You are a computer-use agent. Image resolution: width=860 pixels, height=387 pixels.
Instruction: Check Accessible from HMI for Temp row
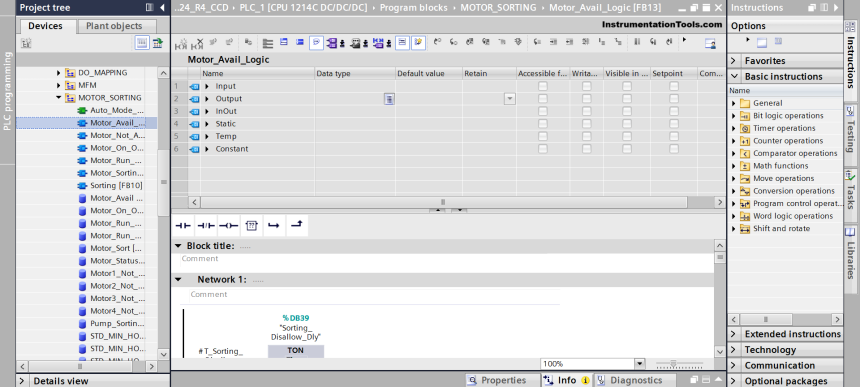point(542,136)
